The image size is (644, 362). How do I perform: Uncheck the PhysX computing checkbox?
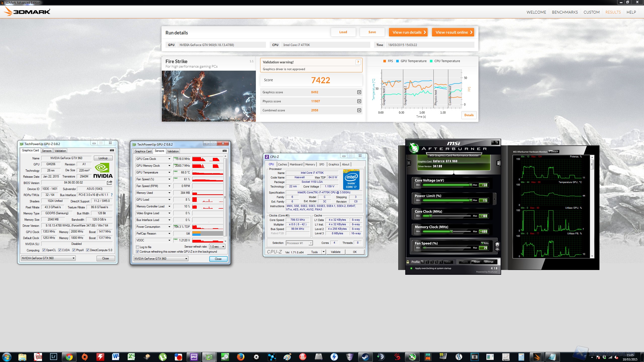point(74,250)
